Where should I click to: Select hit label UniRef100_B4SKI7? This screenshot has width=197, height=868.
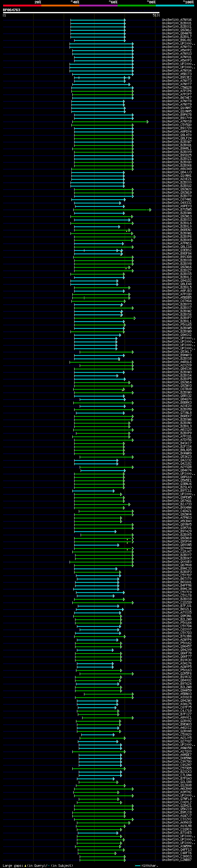[177, 443]
